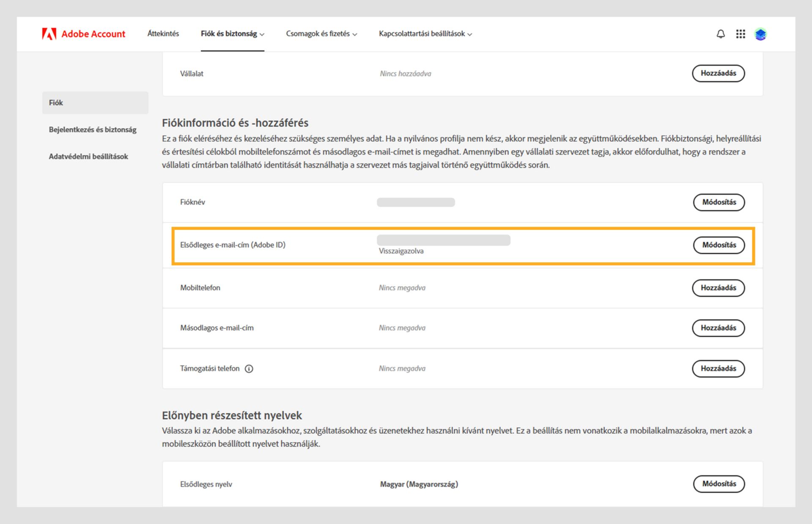Open Bejelentkezés és biztonság section

(93, 130)
